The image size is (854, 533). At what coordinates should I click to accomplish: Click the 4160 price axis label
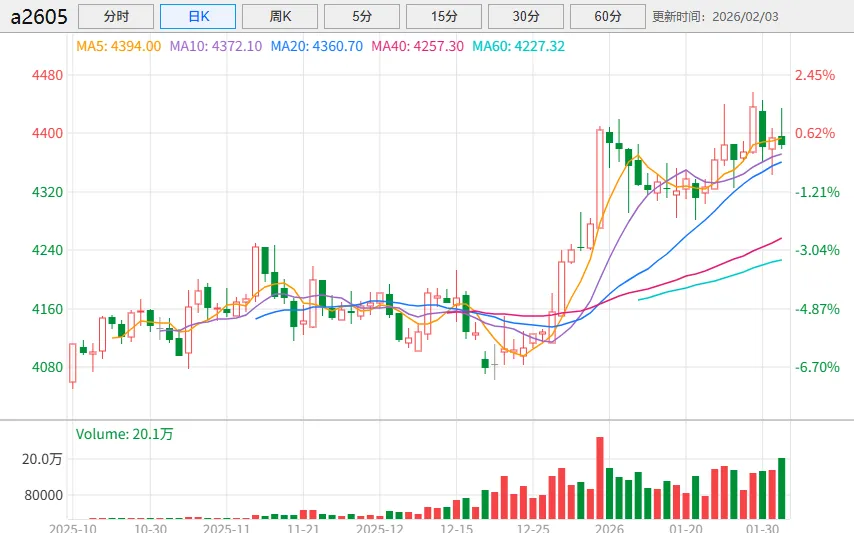click(x=47, y=309)
